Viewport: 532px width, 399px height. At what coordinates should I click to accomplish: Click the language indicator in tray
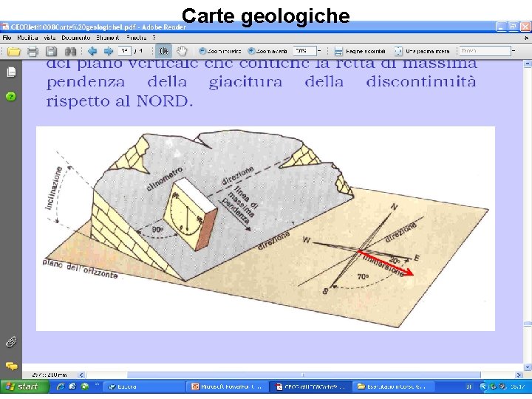469,386
